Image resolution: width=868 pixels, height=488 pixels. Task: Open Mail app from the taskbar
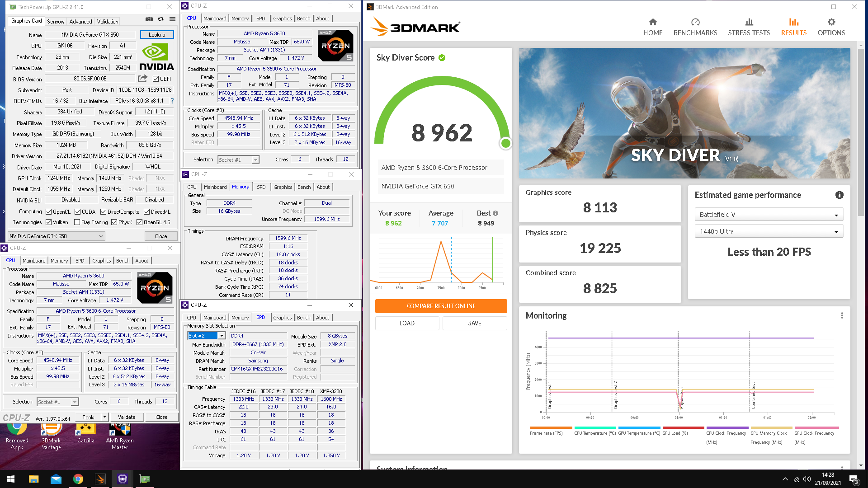[56, 479]
